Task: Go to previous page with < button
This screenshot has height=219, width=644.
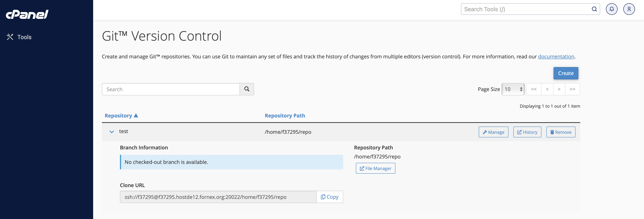Action: (547, 89)
